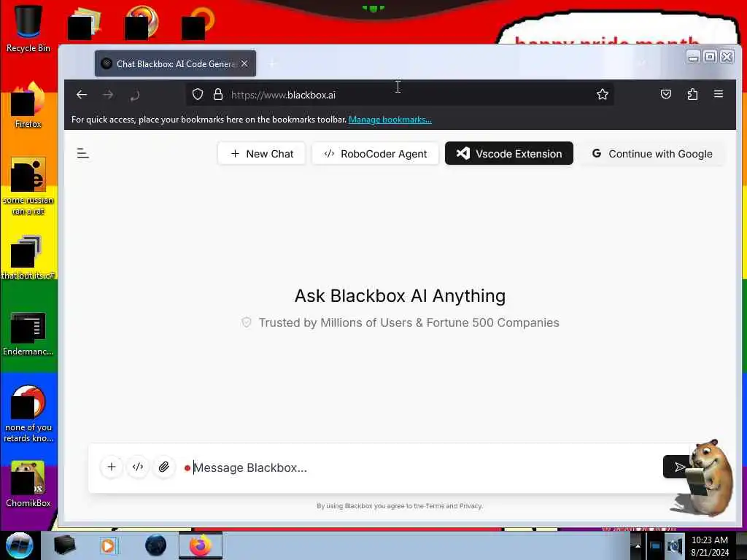Show hidden system tray icons arrow
Image resolution: width=747 pixels, height=560 pixels.
click(x=637, y=546)
